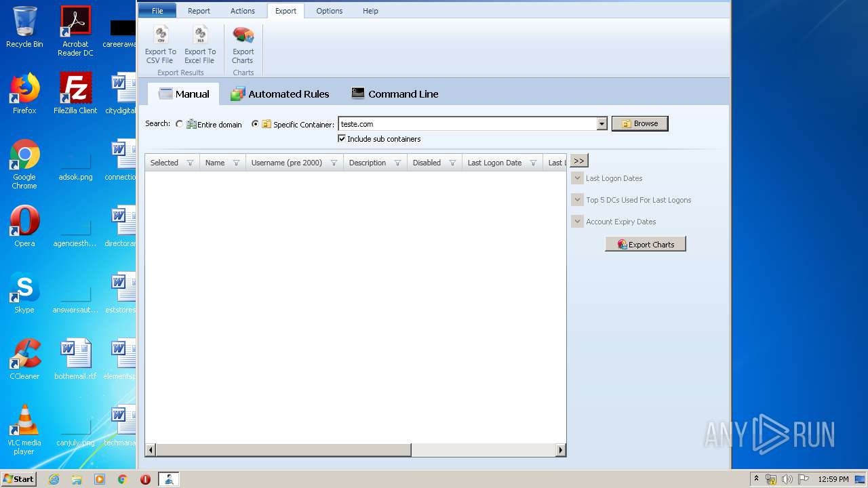Select Specific Container radio button
This screenshot has width=868, height=488.
[x=255, y=124]
